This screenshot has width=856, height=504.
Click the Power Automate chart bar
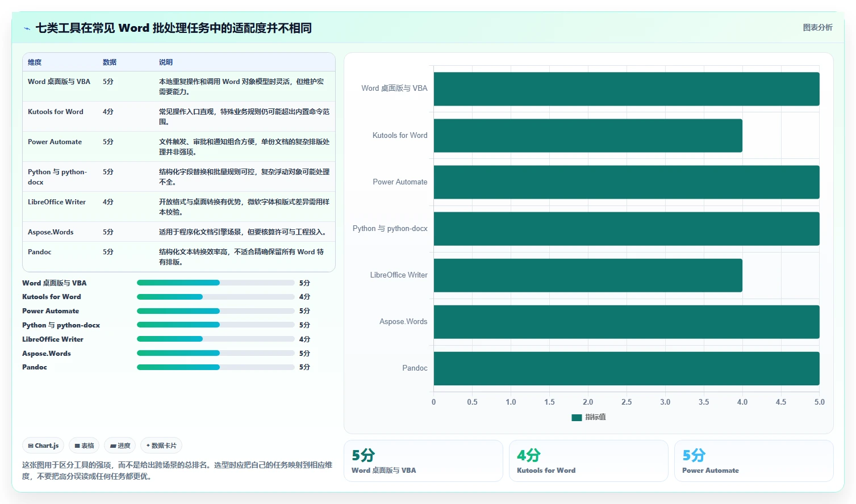pos(627,182)
